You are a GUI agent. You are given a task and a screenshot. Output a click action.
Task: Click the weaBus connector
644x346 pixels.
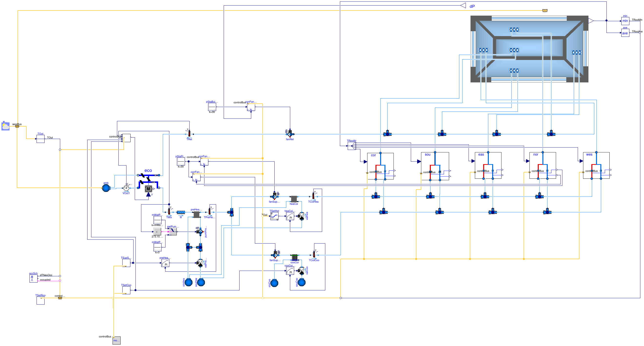(x=17, y=127)
